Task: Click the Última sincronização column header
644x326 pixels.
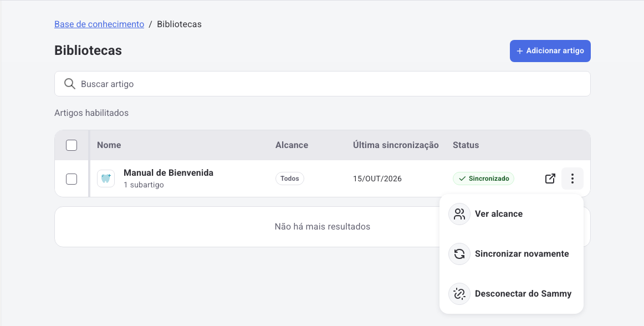Action: pos(396,145)
